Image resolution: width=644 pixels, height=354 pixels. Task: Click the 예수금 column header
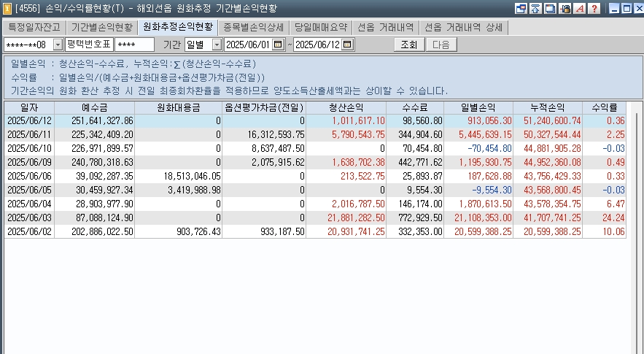point(95,108)
